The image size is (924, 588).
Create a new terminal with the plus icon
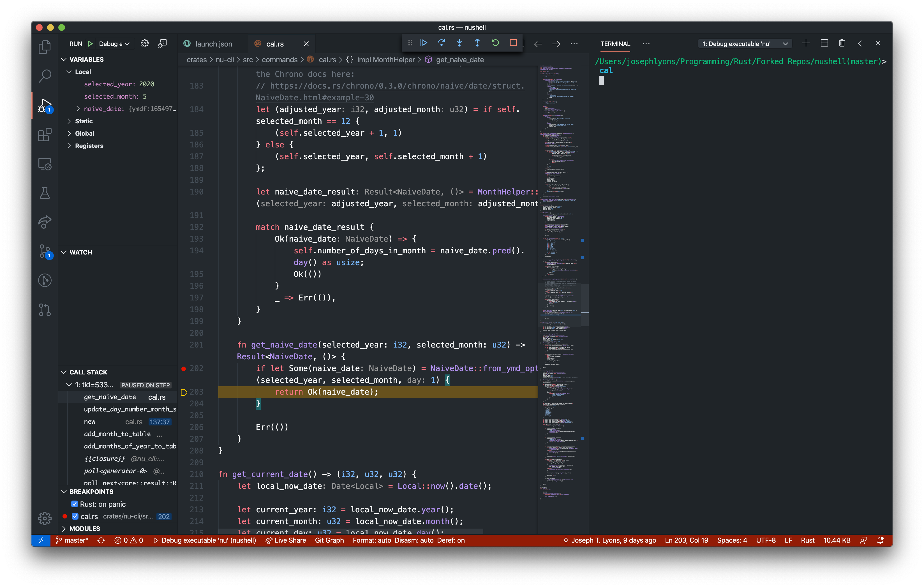click(806, 43)
